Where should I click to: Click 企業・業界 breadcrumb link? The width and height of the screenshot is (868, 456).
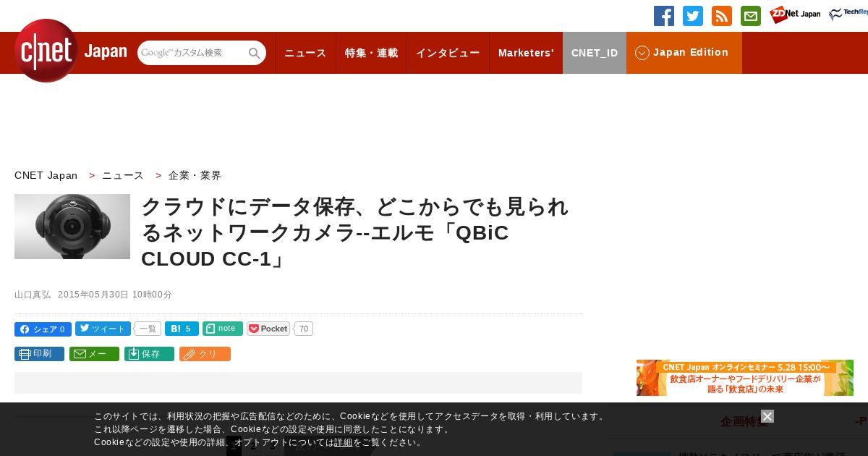(x=195, y=175)
